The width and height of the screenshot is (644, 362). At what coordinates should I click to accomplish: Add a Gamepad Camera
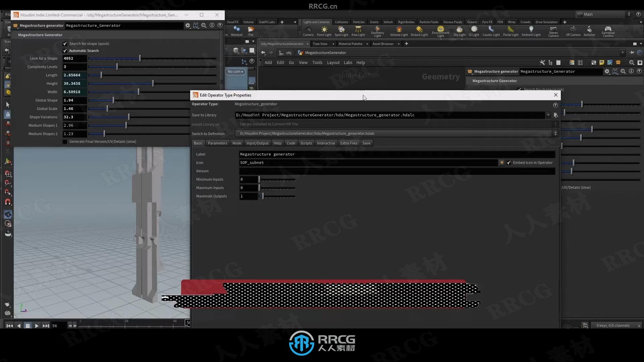click(608, 31)
